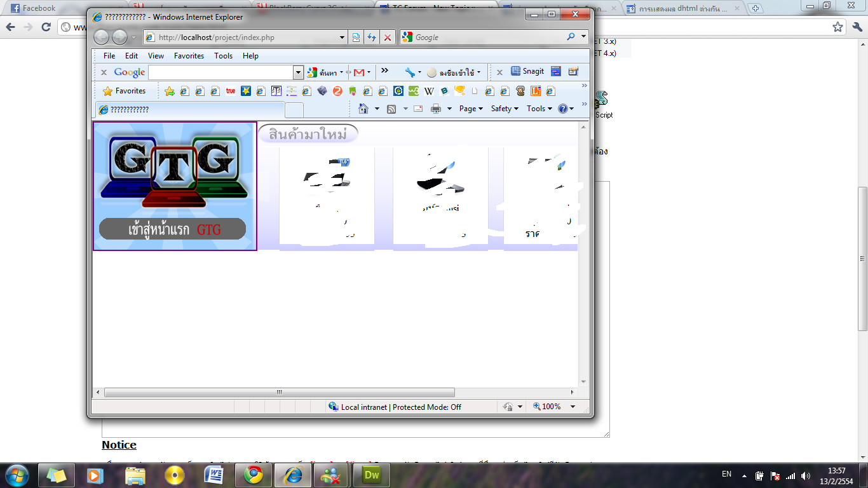Open the Wikipedia 'W' favorites bar link

pyautogui.click(x=429, y=91)
